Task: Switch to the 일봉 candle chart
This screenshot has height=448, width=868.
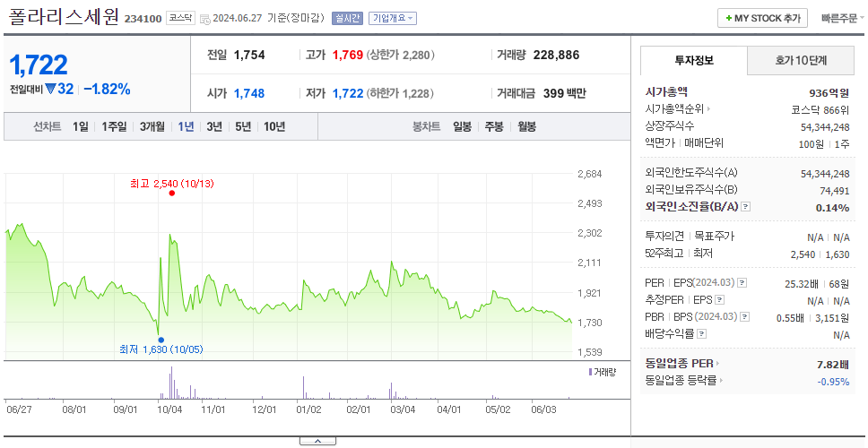Action: point(462,126)
